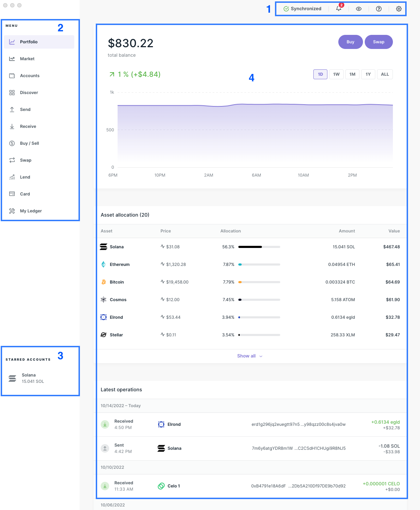Click the Lend icon in sidebar
This screenshot has height=510, width=420.
(12, 177)
